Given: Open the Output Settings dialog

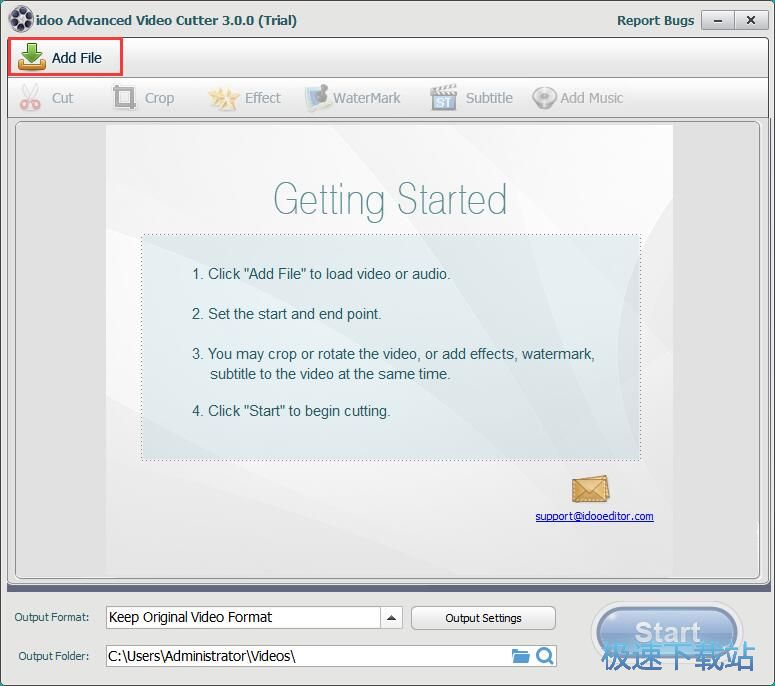Looking at the screenshot, I should click(x=483, y=618).
